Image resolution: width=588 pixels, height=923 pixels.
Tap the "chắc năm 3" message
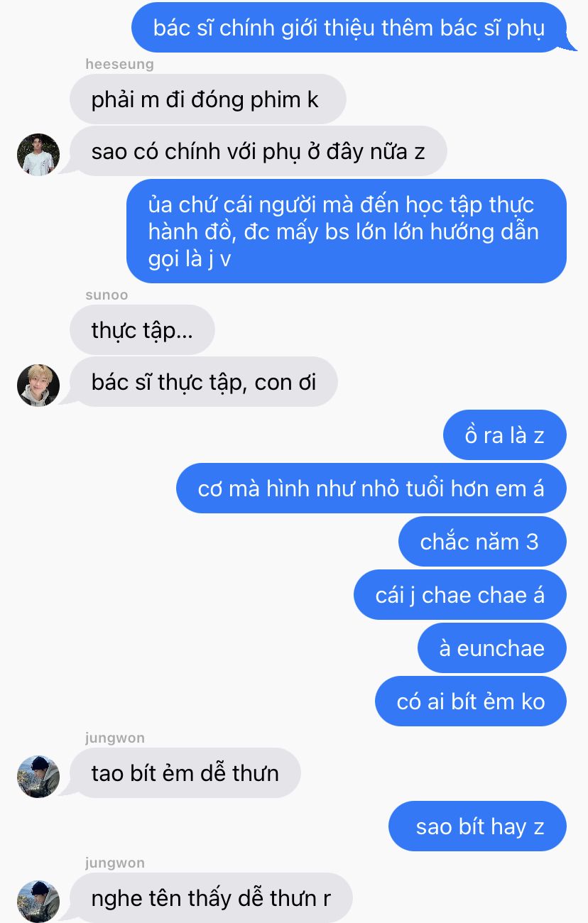[x=482, y=542]
